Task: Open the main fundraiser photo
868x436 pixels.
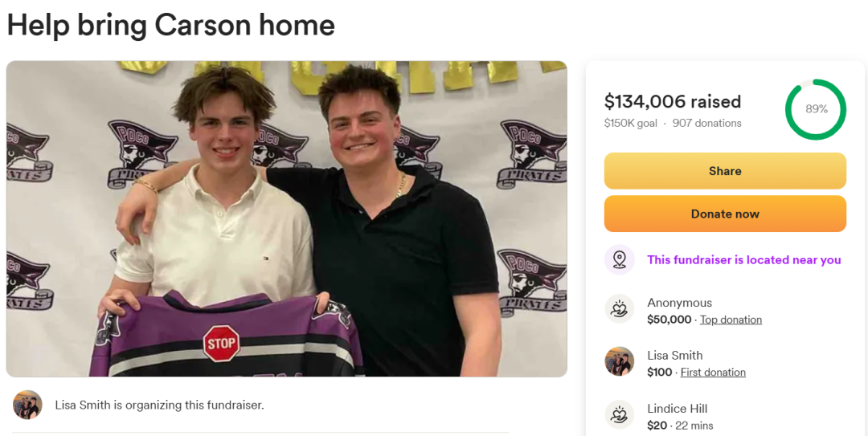Action: 287,218
